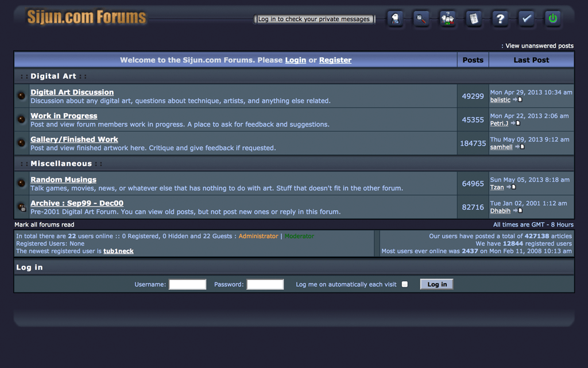Click the magnifying glass Search icon
The height and width of the screenshot is (368, 588).
click(x=421, y=19)
